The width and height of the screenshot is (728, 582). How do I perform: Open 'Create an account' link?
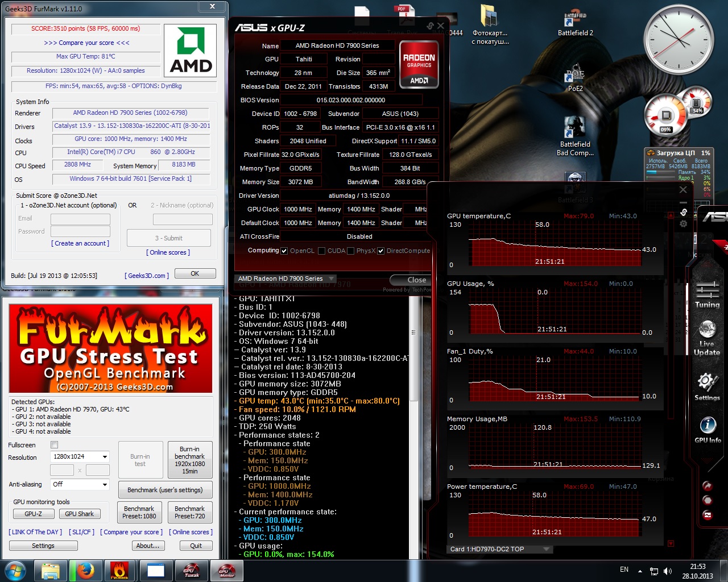click(x=80, y=243)
